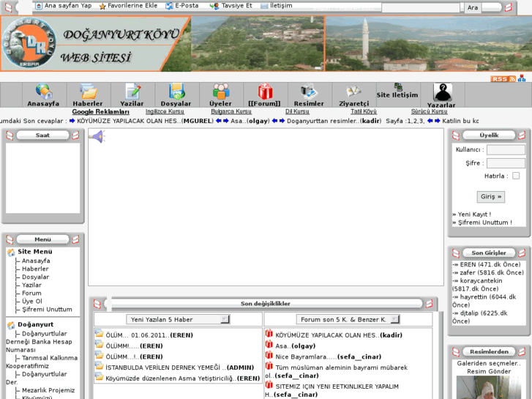This screenshot has width=532, height=399.
Task: Click the Doğanyurt Köyü site logo
Action: click(29, 42)
